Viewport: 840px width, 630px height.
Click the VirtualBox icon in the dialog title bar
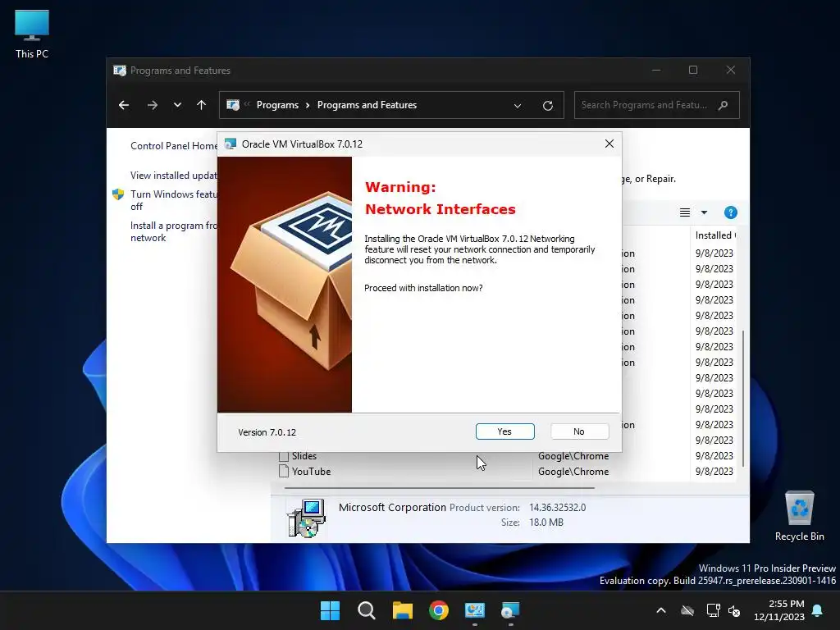click(x=231, y=144)
